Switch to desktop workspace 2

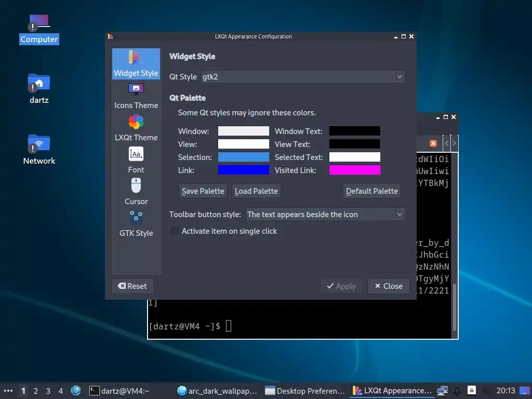tap(36, 391)
